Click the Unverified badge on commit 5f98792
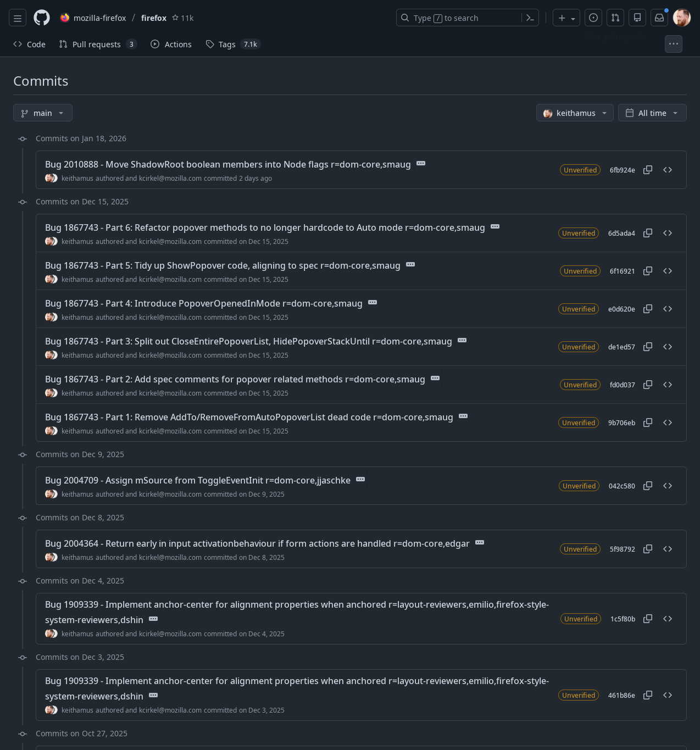 580,549
